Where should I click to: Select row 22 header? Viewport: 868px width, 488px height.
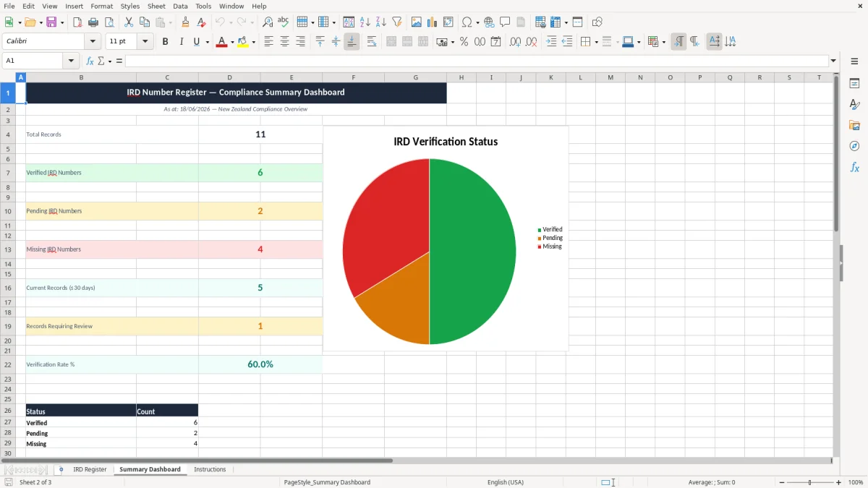(8, 364)
